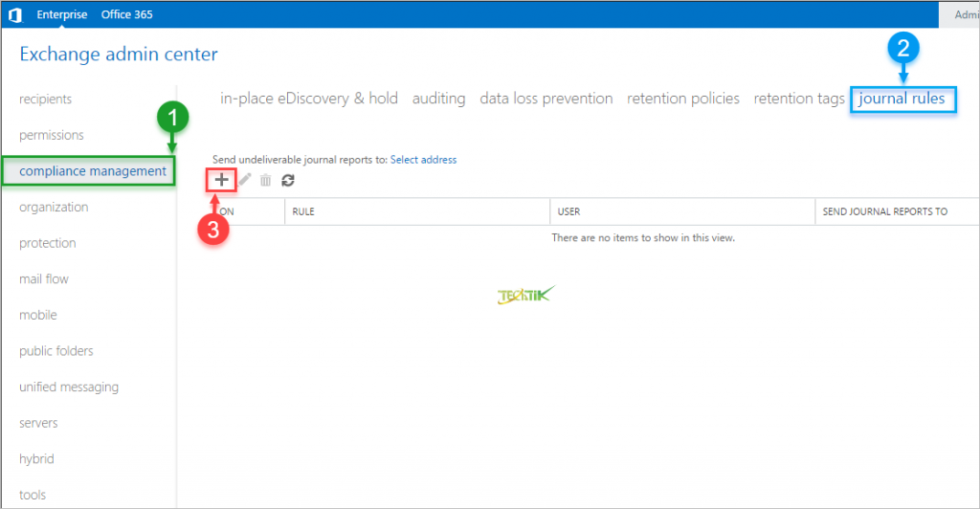Image resolution: width=980 pixels, height=509 pixels.
Task: Refresh the journal rules list
Action: pos(287,180)
